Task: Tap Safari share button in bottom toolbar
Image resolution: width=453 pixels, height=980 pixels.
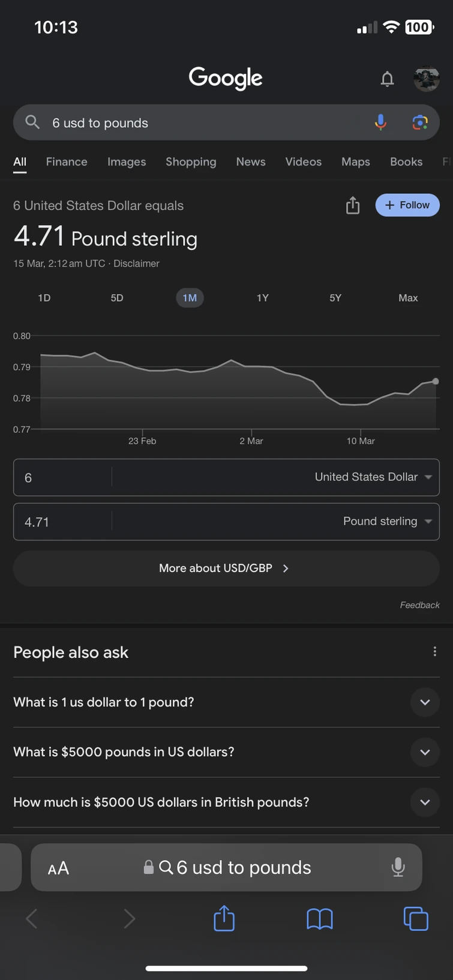Action: click(x=224, y=918)
